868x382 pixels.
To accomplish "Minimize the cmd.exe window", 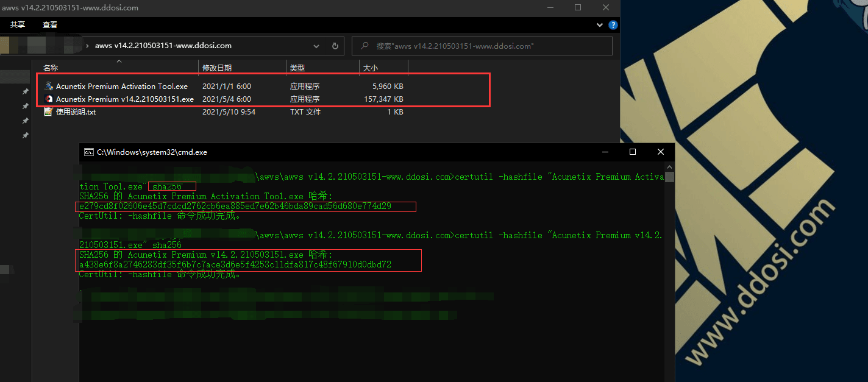I will 605,152.
